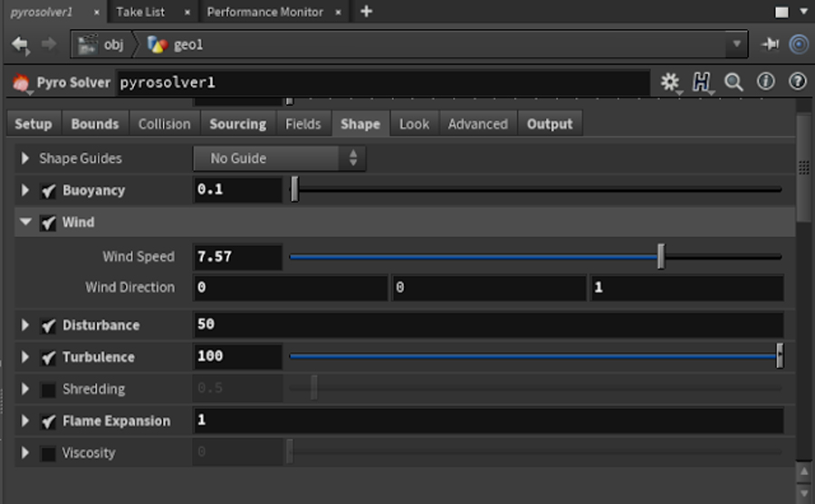Collapse the Wind section
Image resolution: width=815 pixels, height=504 pixels.
click(25, 223)
